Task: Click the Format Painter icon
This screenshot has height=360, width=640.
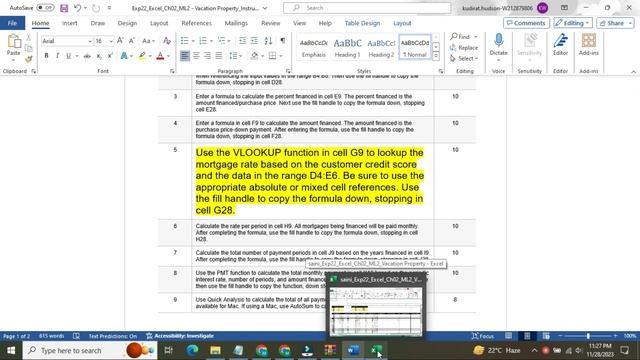Action: click(x=29, y=60)
